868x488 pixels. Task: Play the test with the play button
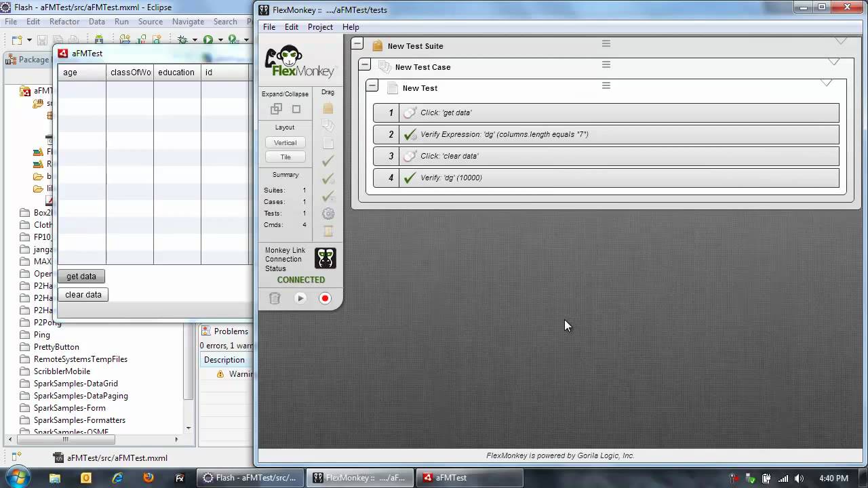click(x=300, y=298)
